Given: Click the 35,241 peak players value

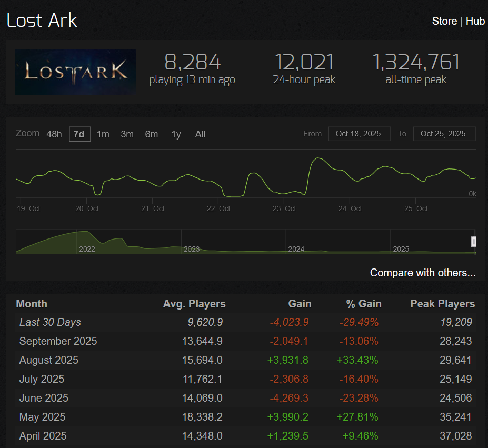Looking at the screenshot, I should pyautogui.click(x=456, y=417).
